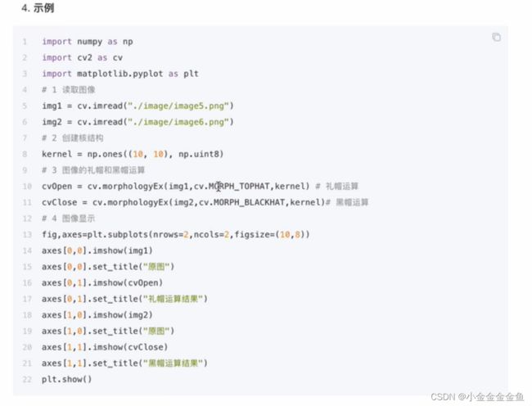This screenshot has height=406, width=532.
Task: Click the MORPH_TOPHAT constant text
Action: (x=239, y=186)
